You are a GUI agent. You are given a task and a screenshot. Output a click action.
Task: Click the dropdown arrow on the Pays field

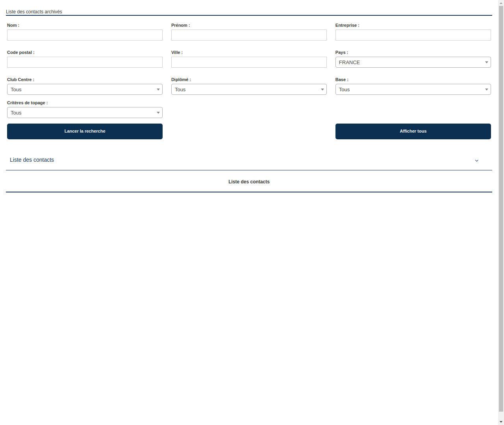(486, 62)
